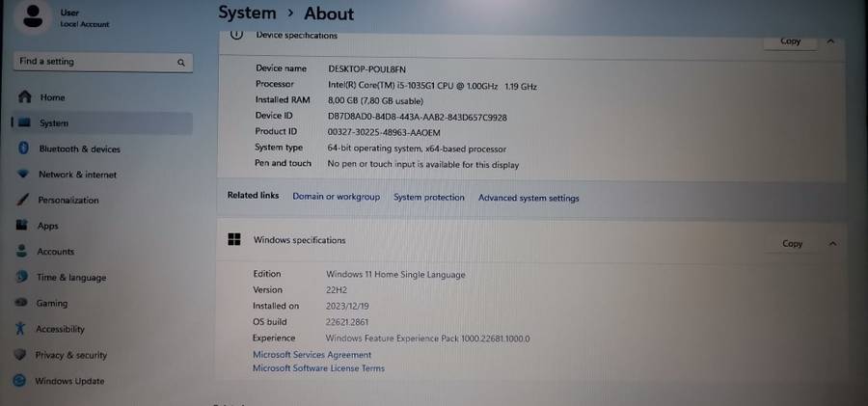Viewport: 868px width, 406px height.
Task: Open Advanced system settings link
Action: [529, 198]
